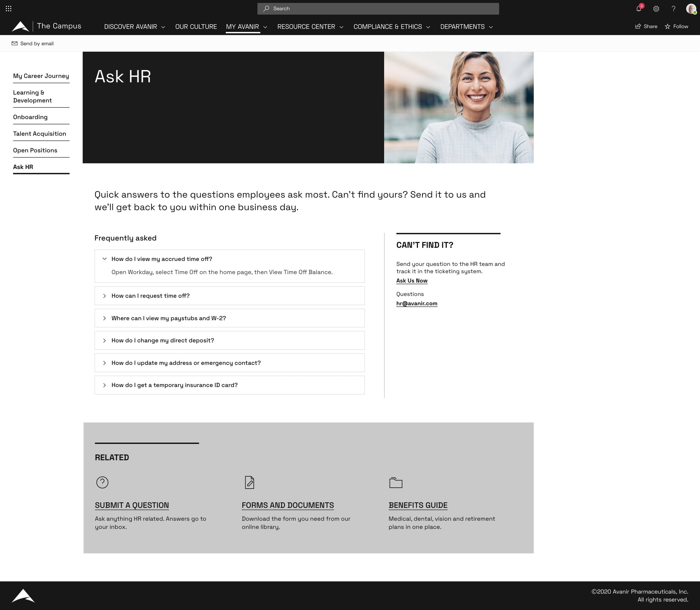Click the Avanir logo in header
The width and height of the screenshot is (700, 610).
pos(20,26)
